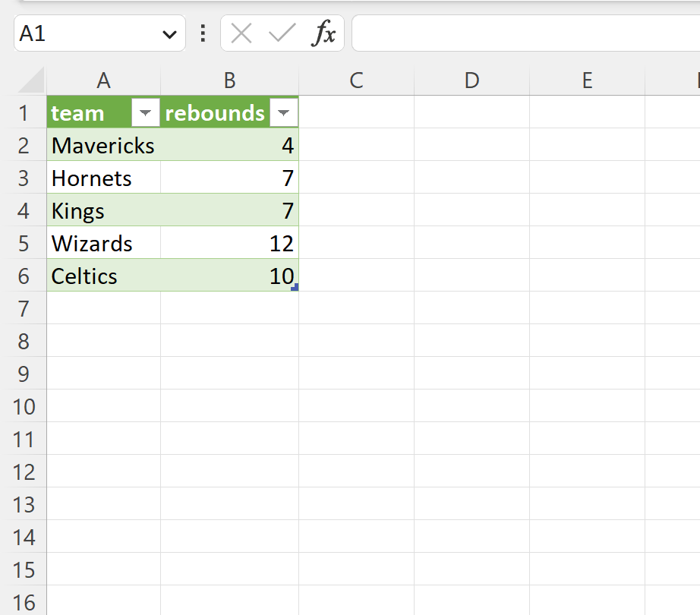Click the fill handle on cell B6
700x615 pixels.
pyautogui.click(x=296, y=289)
